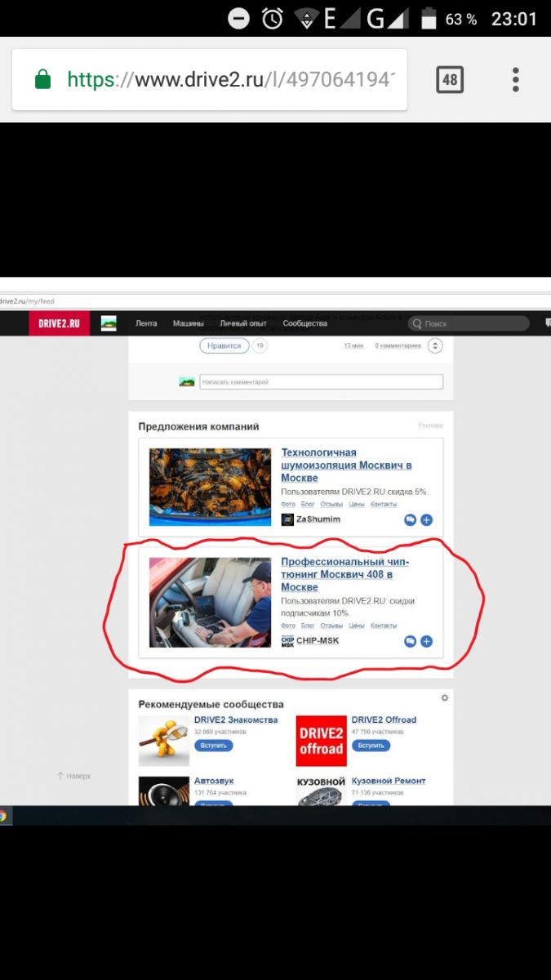Open the Машины menu item
551x980 pixels.
click(x=189, y=323)
